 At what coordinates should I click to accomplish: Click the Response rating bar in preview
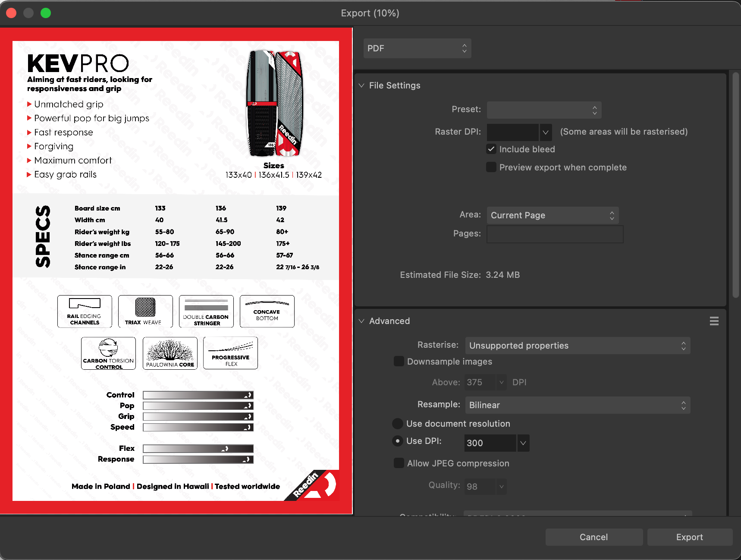click(198, 459)
